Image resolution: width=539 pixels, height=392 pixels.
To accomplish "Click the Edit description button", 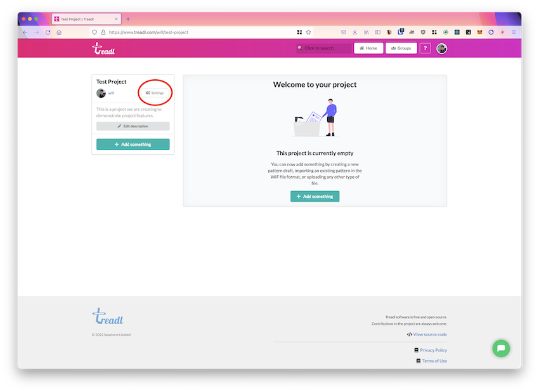I will [133, 126].
